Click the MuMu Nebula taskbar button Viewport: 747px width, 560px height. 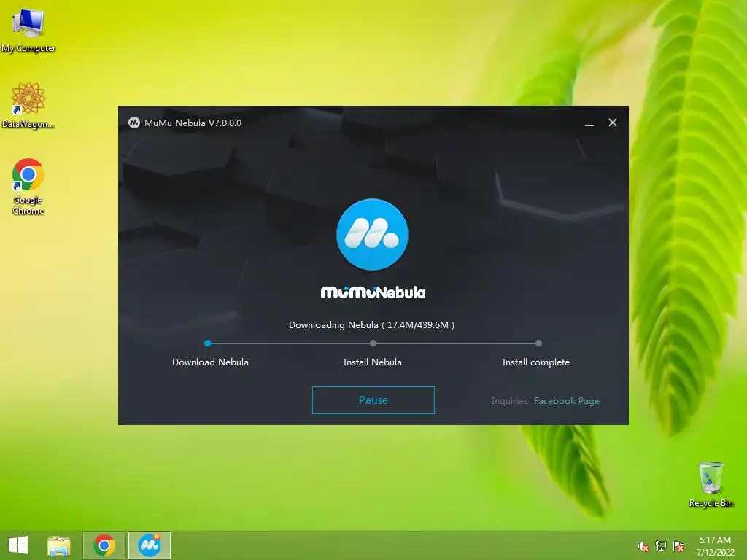(149, 545)
